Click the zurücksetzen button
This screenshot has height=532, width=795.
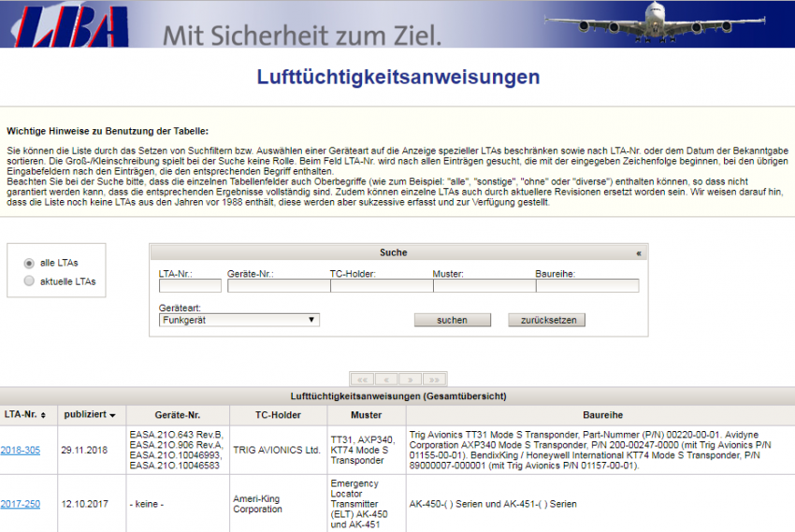[x=547, y=320]
